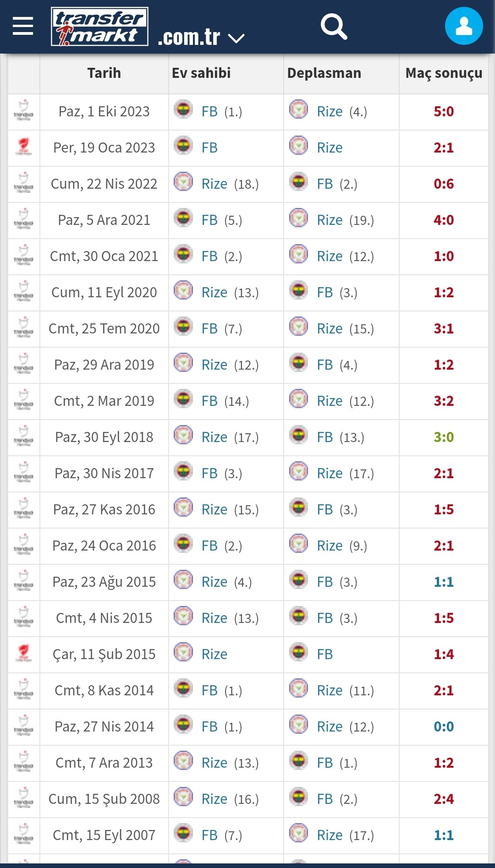Open Rize away team link on 2 Mar 2019
This screenshot has width=495, height=868.
pos(330,401)
